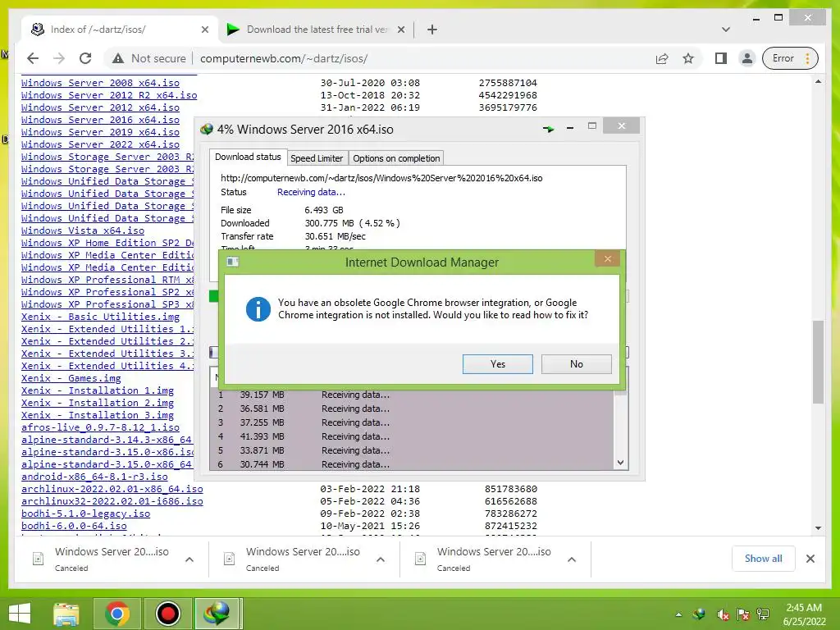Switch to the Speed Limiter tab

[317, 158]
